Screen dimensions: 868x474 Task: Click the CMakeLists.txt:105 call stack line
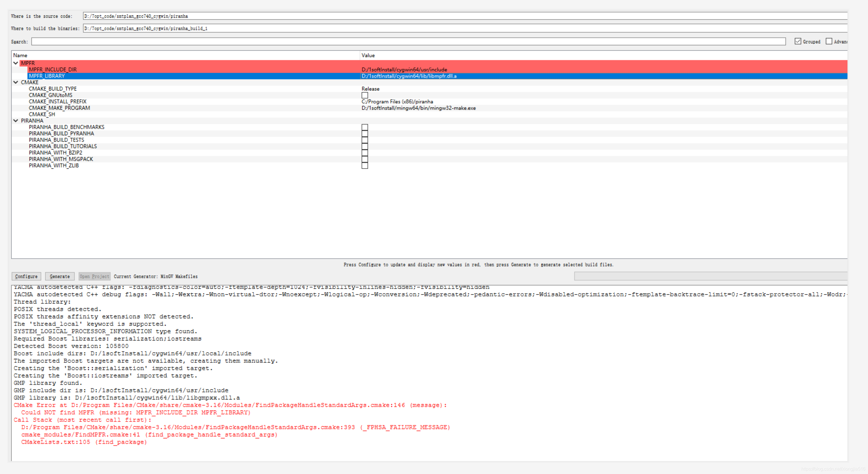click(84, 442)
